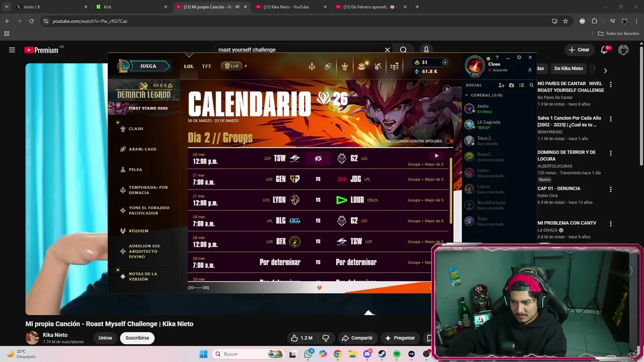This screenshot has width=644, height=362.
Task: Click the Preguntar button
Action: pos(400,338)
